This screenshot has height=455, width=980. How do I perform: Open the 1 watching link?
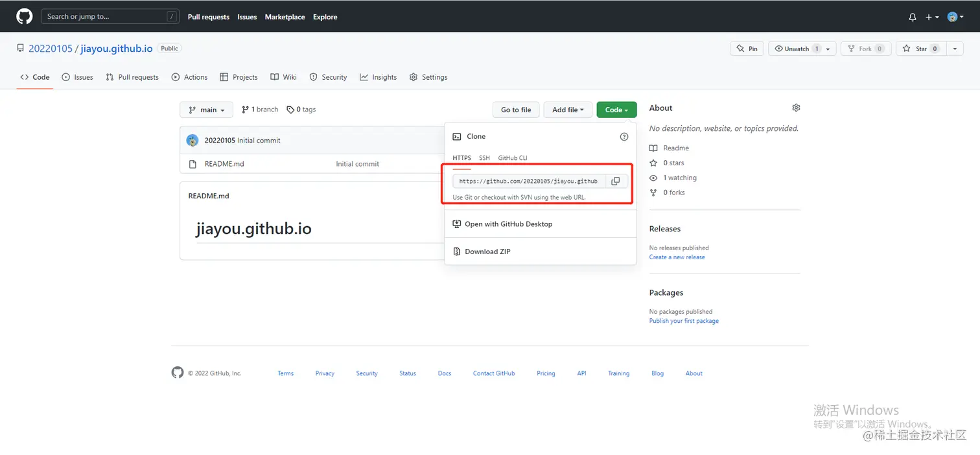673,178
